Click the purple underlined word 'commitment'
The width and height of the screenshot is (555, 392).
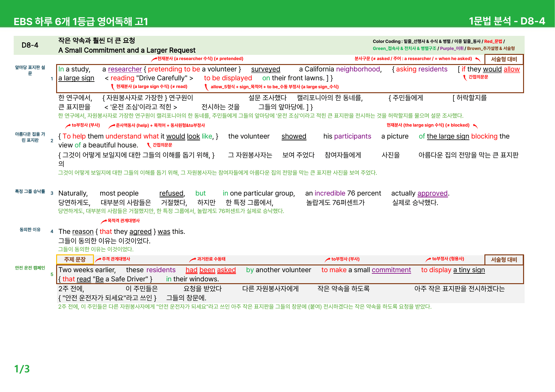(391, 270)
